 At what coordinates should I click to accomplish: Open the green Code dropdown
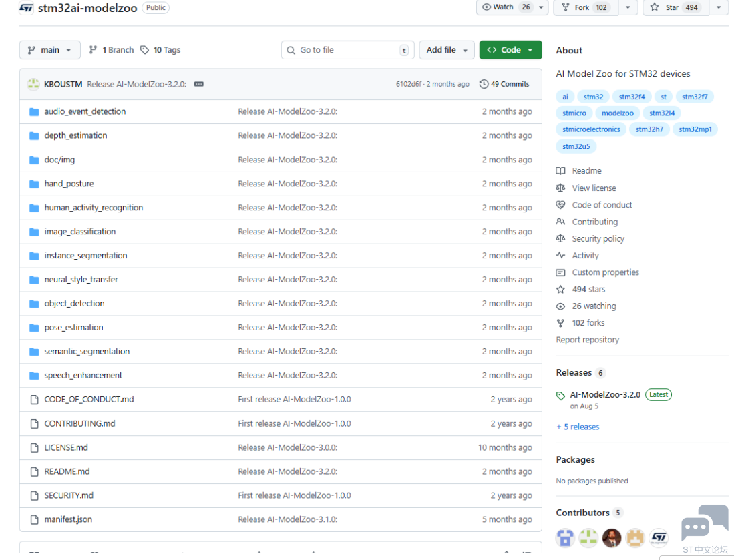coord(510,50)
